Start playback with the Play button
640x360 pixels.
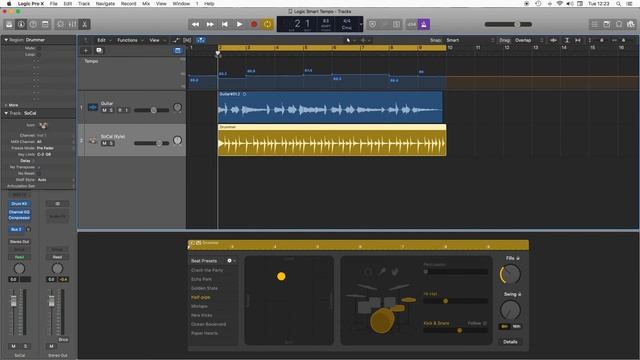239,24
